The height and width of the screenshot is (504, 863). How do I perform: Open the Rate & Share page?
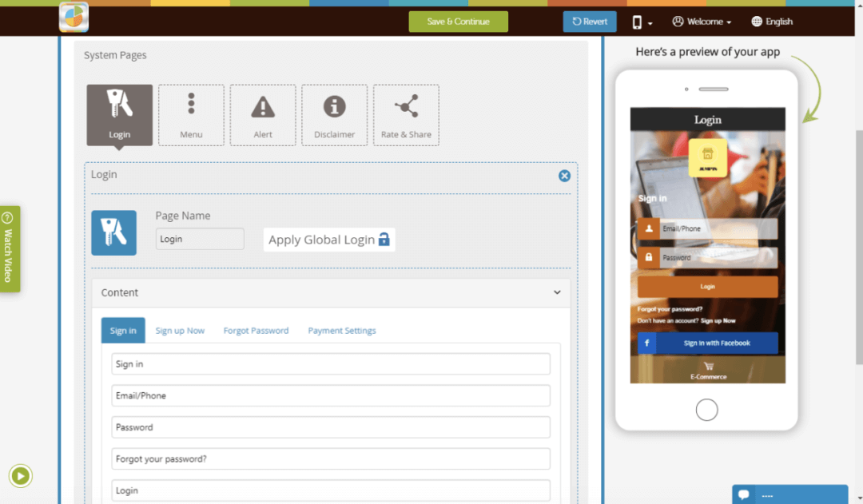[x=406, y=115]
